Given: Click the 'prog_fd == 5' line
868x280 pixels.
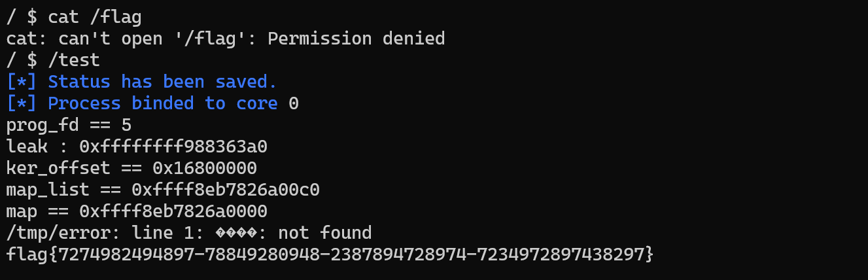Looking at the screenshot, I should pyautogui.click(x=69, y=126).
